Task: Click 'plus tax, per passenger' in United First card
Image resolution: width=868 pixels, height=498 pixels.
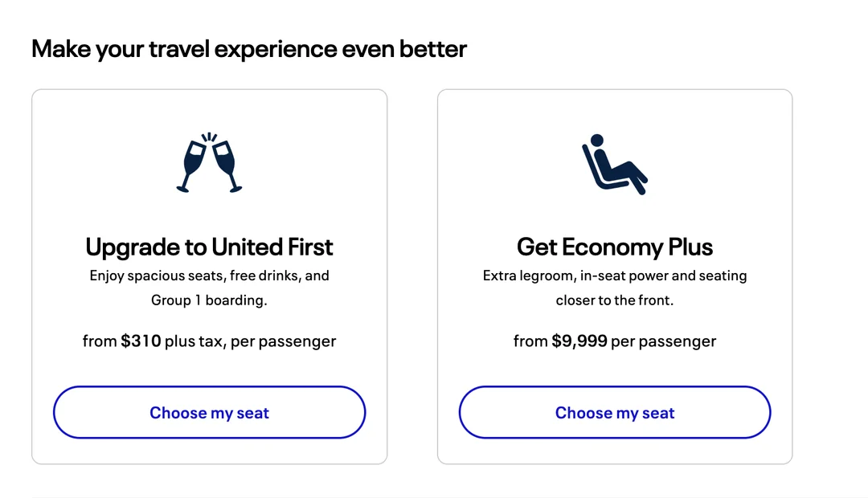Action: pos(251,341)
